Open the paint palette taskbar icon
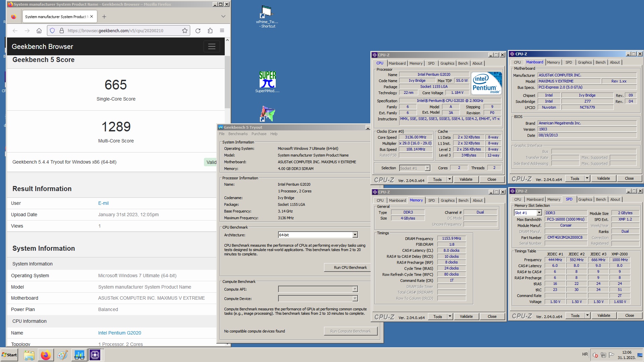Viewport: 644px width, 362px height. [x=62, y=355]
